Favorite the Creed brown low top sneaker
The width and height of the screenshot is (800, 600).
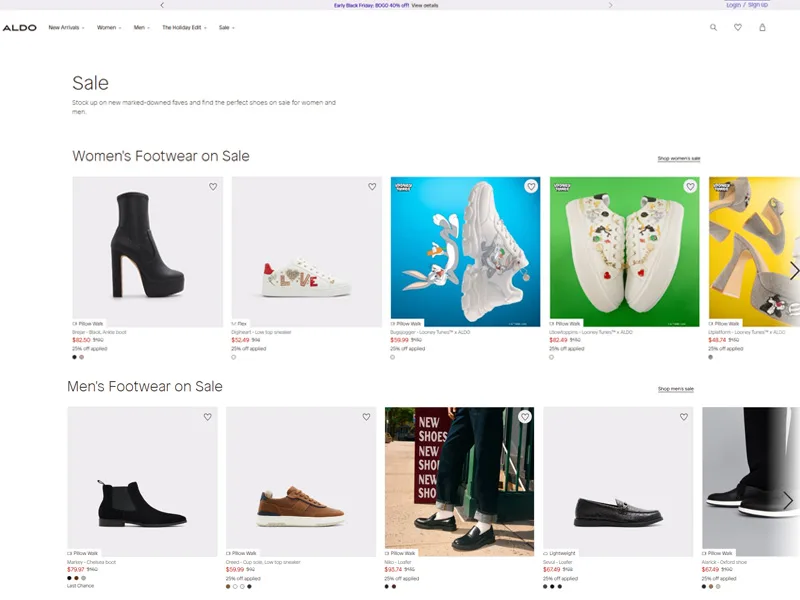click(x=366, y=417)
